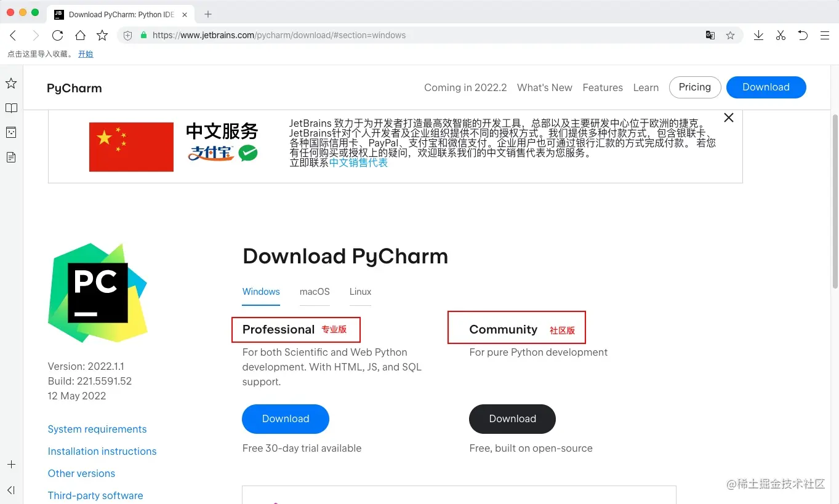Click the plus icon at sidebar bottom
Image resolution: width=839 pixels, height=504 pixels.
pos(11,465)
